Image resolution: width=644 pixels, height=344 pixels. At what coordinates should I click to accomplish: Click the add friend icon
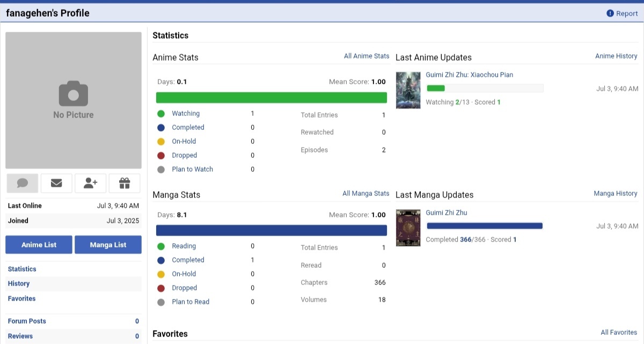pyautogui.click(x=91, y=184)
